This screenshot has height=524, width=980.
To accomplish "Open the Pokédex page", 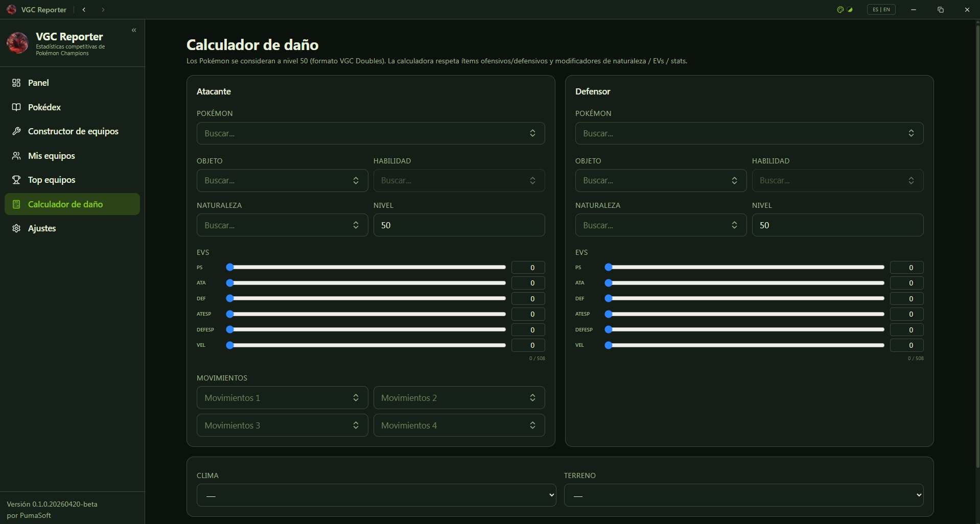I will pyautogui.click(x=72, y=107).
